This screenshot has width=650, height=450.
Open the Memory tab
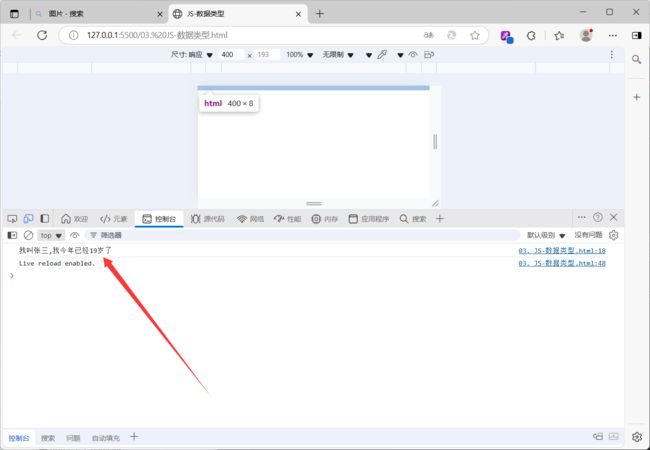(x=325, y=219)
